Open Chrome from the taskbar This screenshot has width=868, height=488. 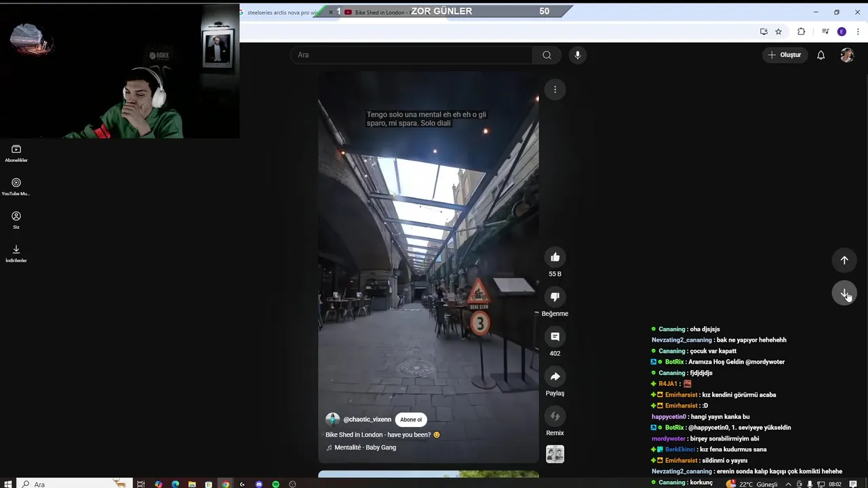point(226,484)
